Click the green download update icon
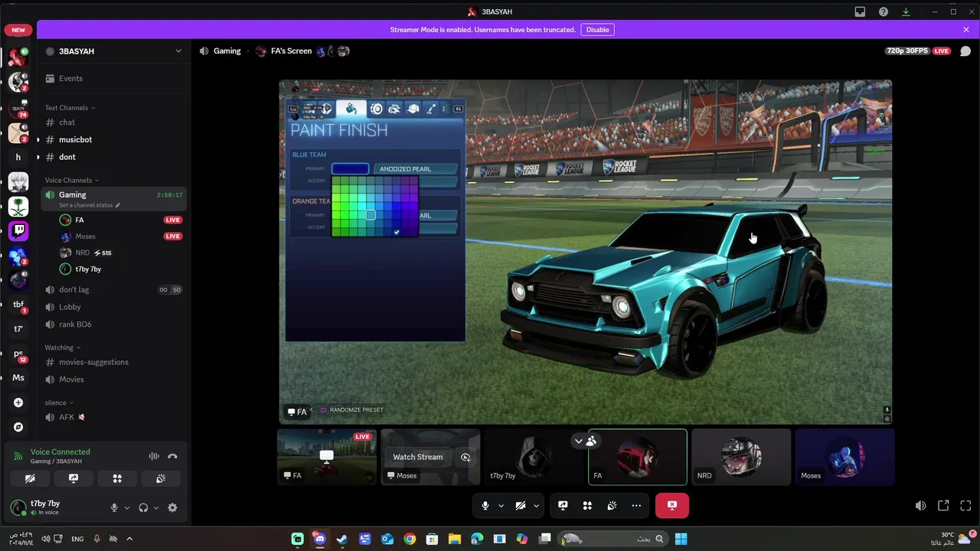 coord(906,11)
